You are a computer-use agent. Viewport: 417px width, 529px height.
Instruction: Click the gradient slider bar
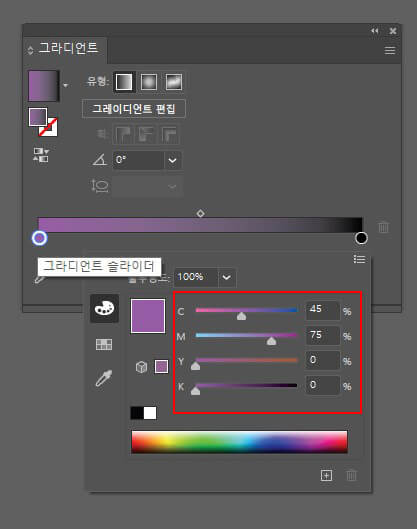point(200,225)
